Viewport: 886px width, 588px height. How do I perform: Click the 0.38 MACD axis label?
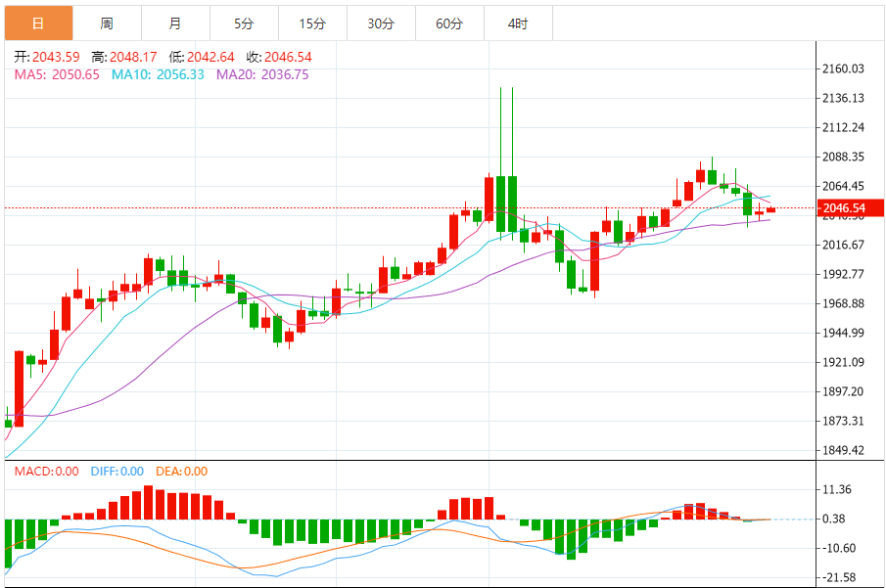click(833, 520)
